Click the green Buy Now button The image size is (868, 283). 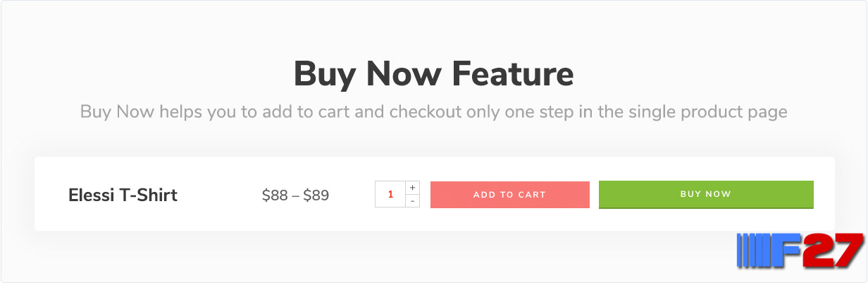706,195
